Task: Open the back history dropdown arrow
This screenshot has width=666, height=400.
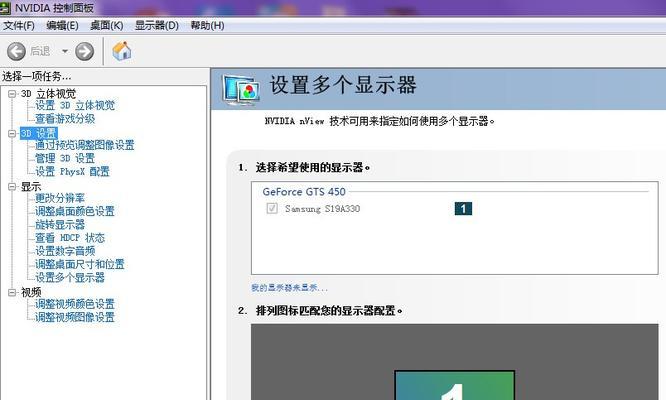Action: coord(65,51)
